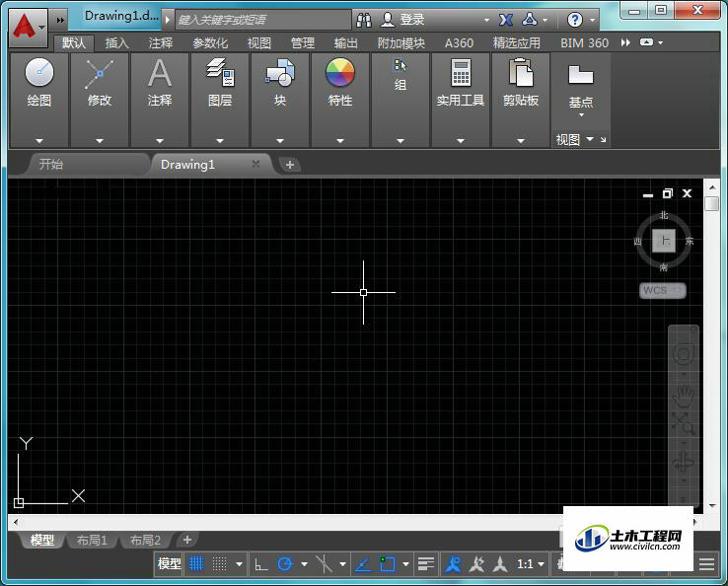Expand the Quick Access toolbar double-arrow icon
Screen dimensions: 728x586
click(x=60, y=20)
